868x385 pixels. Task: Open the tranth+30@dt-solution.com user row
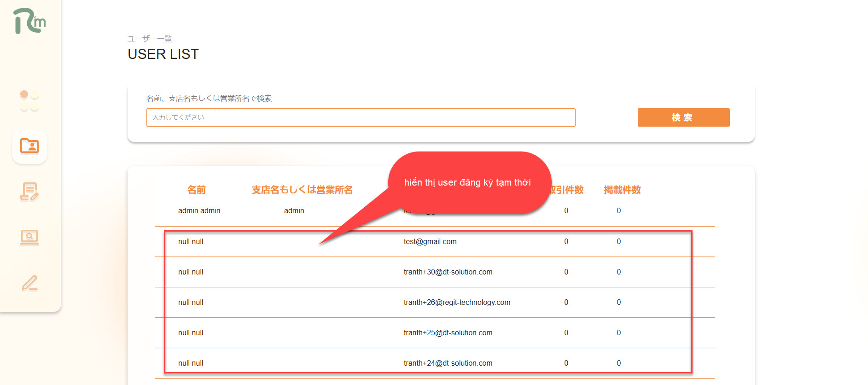tap(448, 272)
